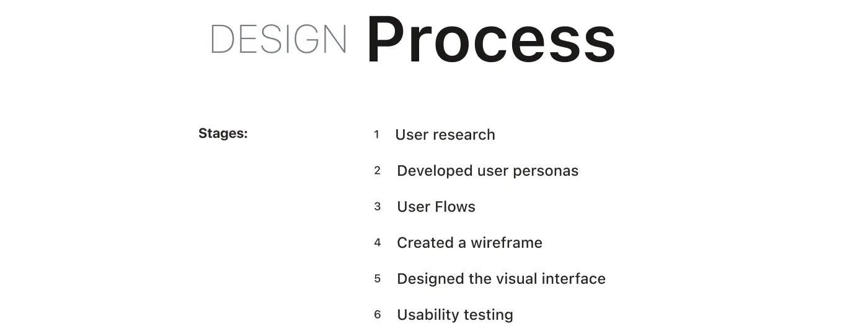Select the "Created a wireframe" stage

click(x=469, y=243)
